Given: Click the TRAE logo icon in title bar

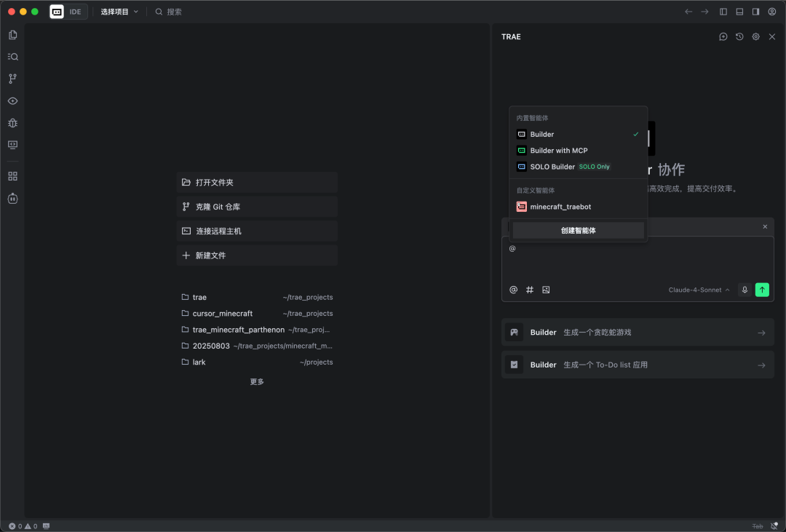Looking at the screenshot, I should [57, 12].
